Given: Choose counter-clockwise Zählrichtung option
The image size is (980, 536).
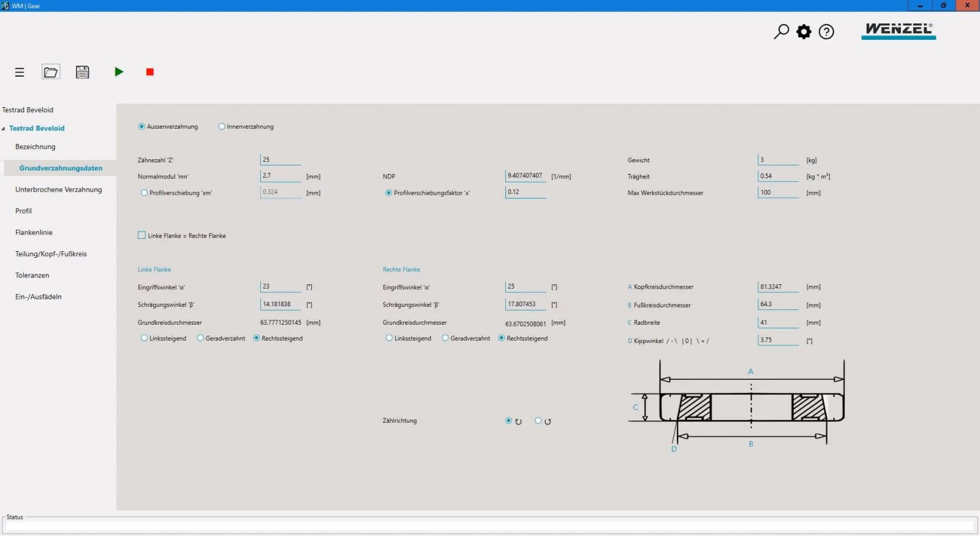Looking at the screenshot, I should click(x=538, y=421).
